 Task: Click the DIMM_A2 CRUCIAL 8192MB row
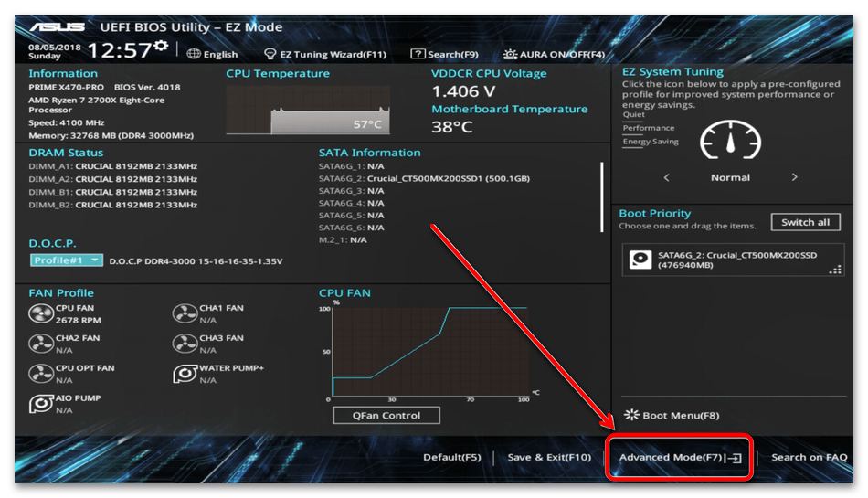[113, 179]
